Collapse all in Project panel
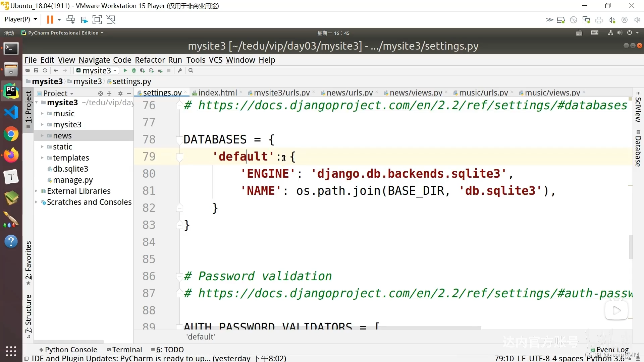Image resolution: width=644 pixels, height=362 pixels. point(109,94)
